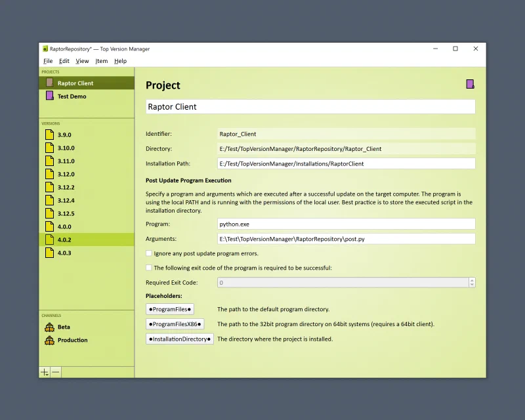Select version label 4.0.3

64,253
